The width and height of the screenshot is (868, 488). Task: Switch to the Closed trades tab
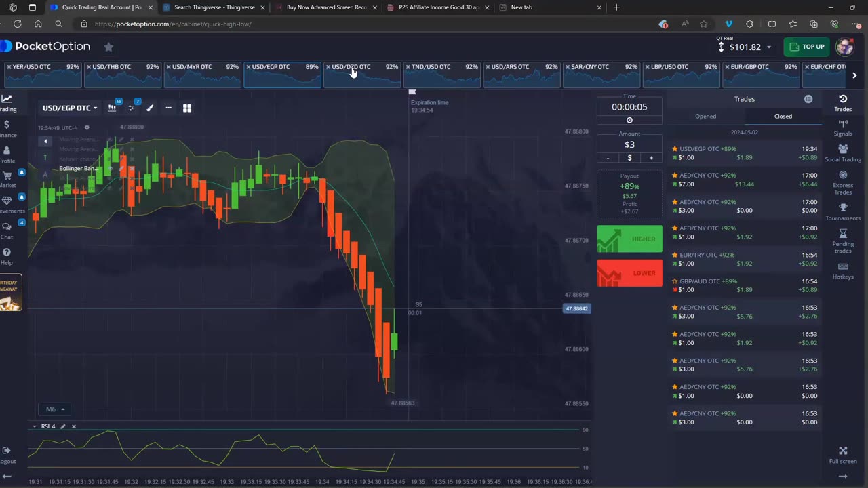[x=783, y=116]
